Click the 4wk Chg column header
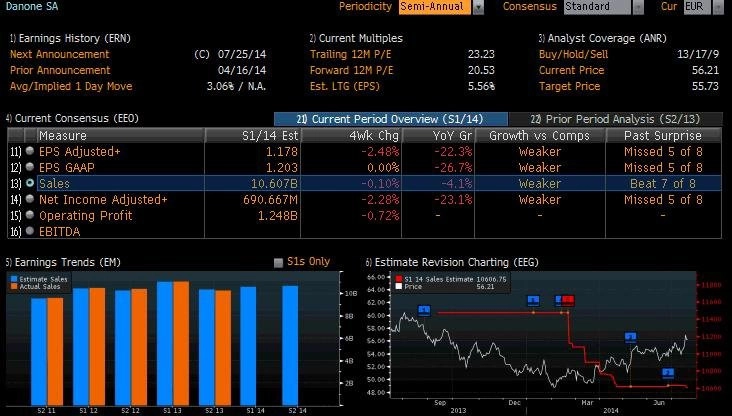Image resolution: width=732 pixels, height=416 pixels. point(351,135)
